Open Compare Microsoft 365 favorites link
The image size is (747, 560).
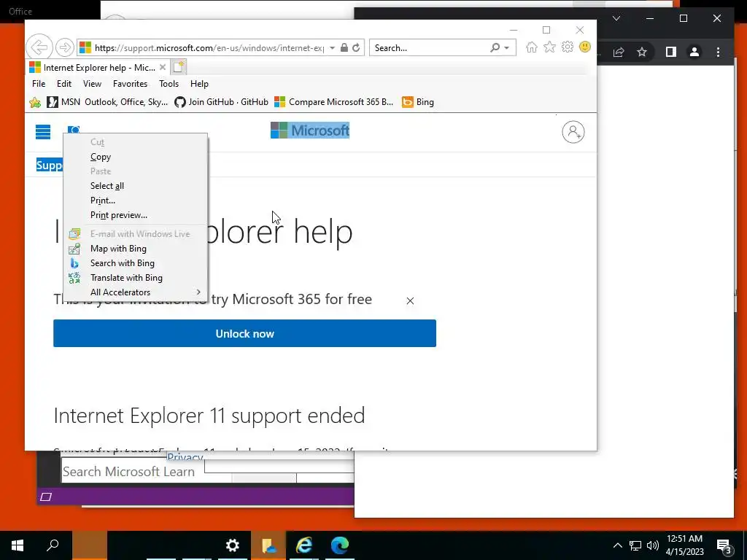click(x=334, y=102)
